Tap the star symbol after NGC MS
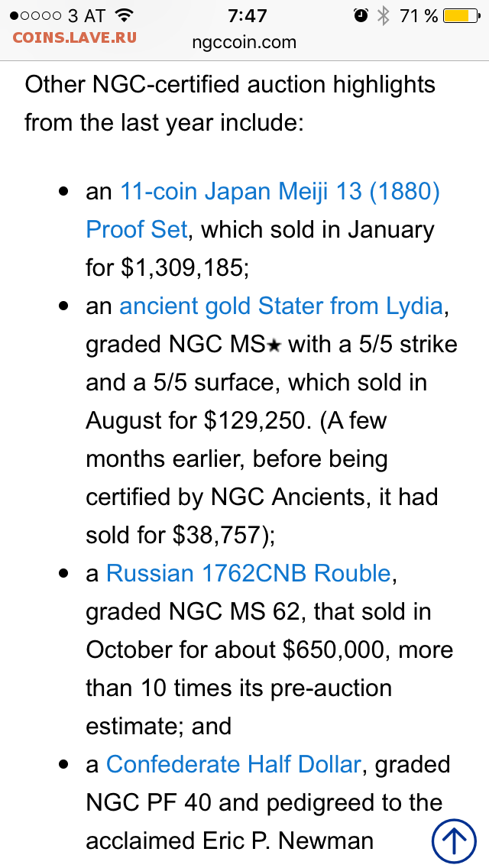 pos(274,346)
